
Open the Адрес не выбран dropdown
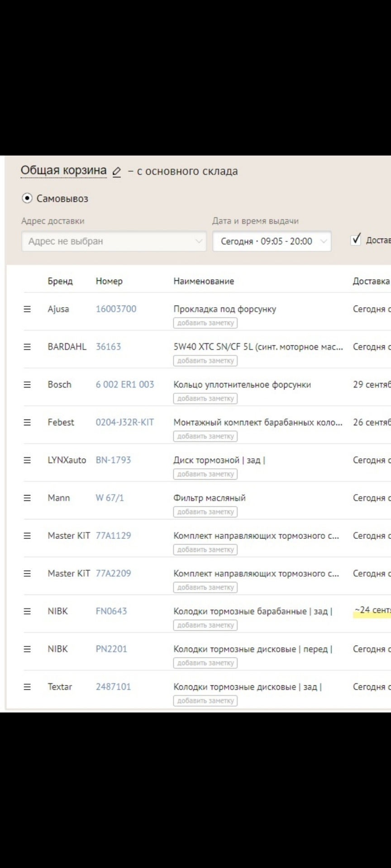tap(114, 241)
